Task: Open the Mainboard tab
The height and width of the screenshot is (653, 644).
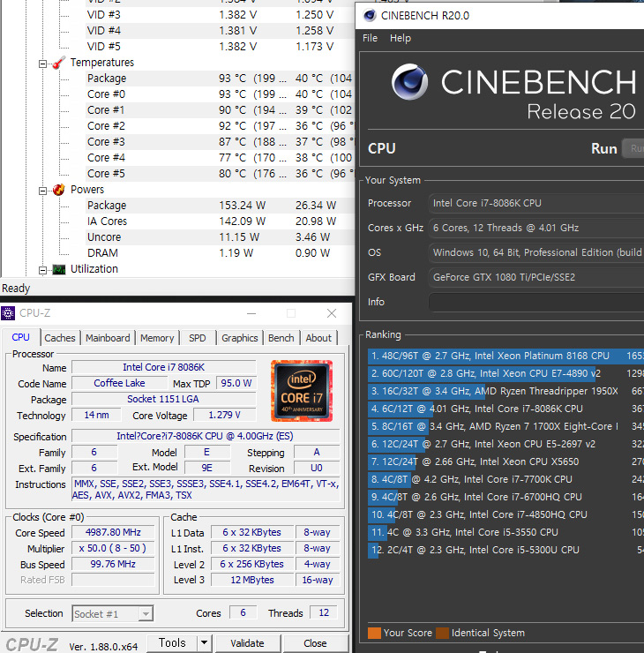Action: coord(108,338)
